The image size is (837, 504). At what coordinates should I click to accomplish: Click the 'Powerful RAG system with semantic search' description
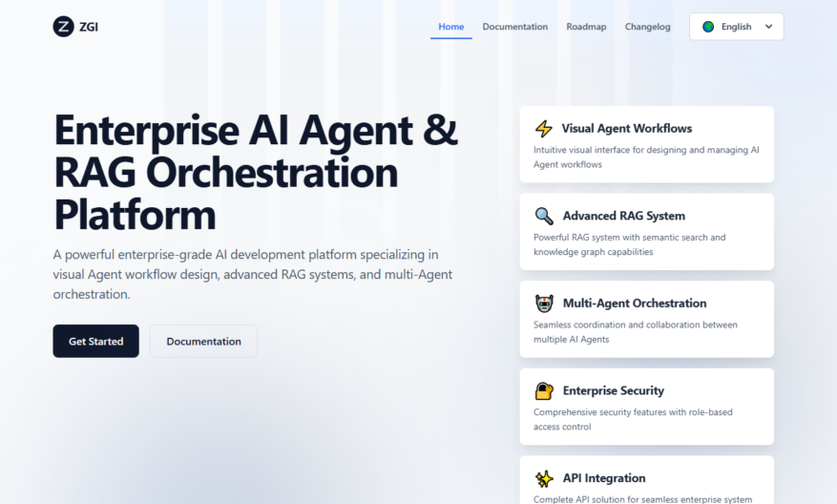[x=629, y=244]
